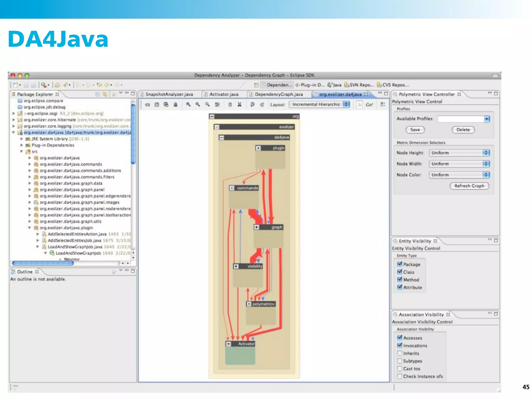Click the zoom in magnifier icon
532x399 pixels.
click(x=188, y=104)
